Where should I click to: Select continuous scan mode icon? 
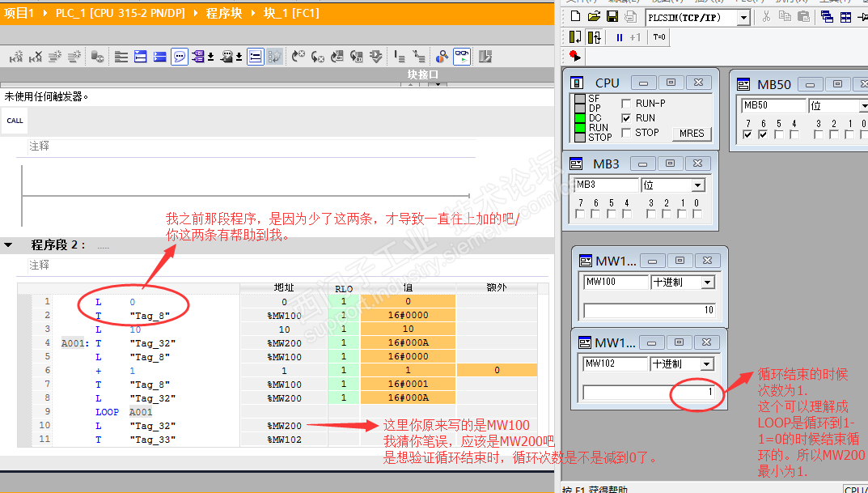594,37
